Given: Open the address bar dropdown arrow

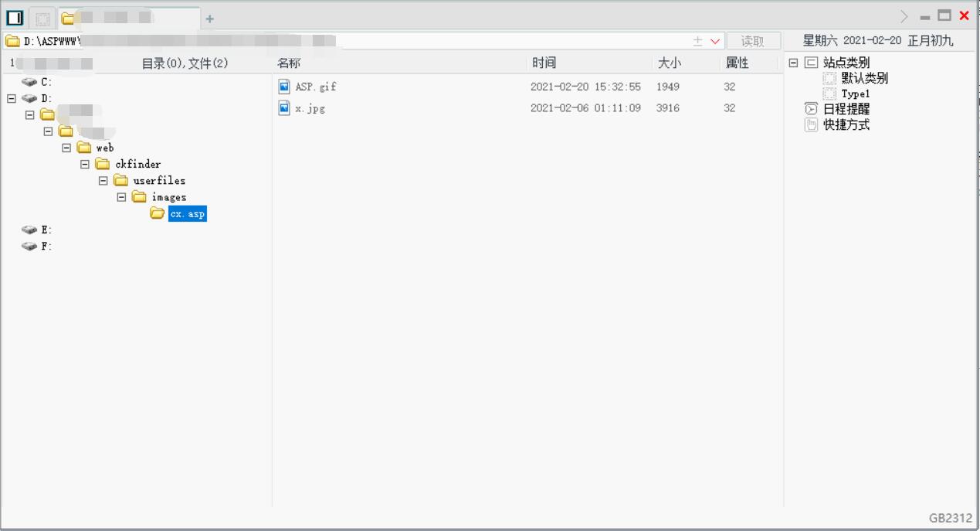Looking at the screenshot, I should pos(716,40).
